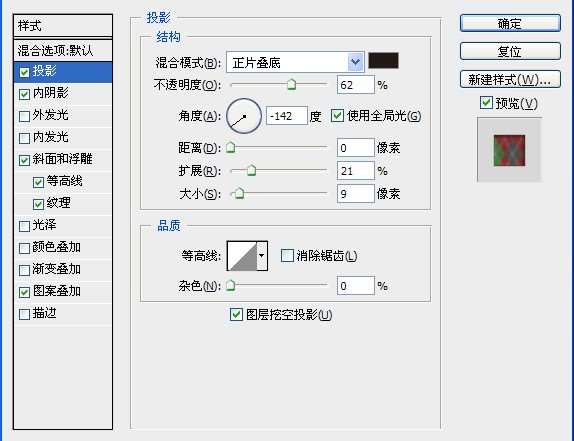This screenshot has height=441, width=574.
Task: Click the angle value input field
Action: pyautogui.click(x=287, y=116)
